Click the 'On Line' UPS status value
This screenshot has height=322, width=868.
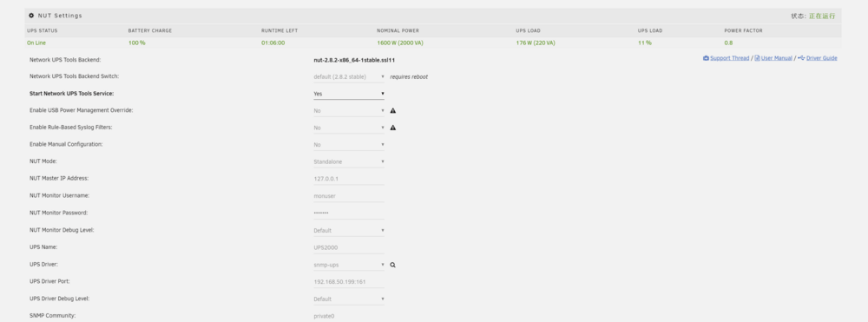(36, 43)
